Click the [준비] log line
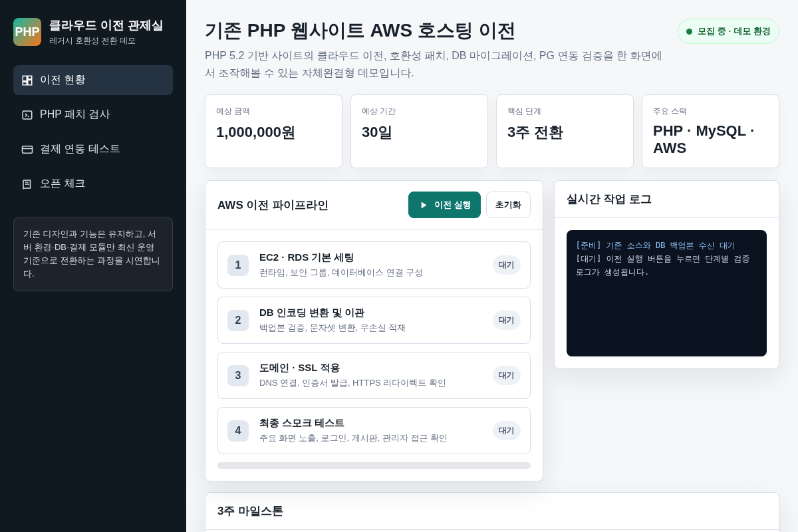This screenshot has width=798, height=532. (x=656, y=245)
